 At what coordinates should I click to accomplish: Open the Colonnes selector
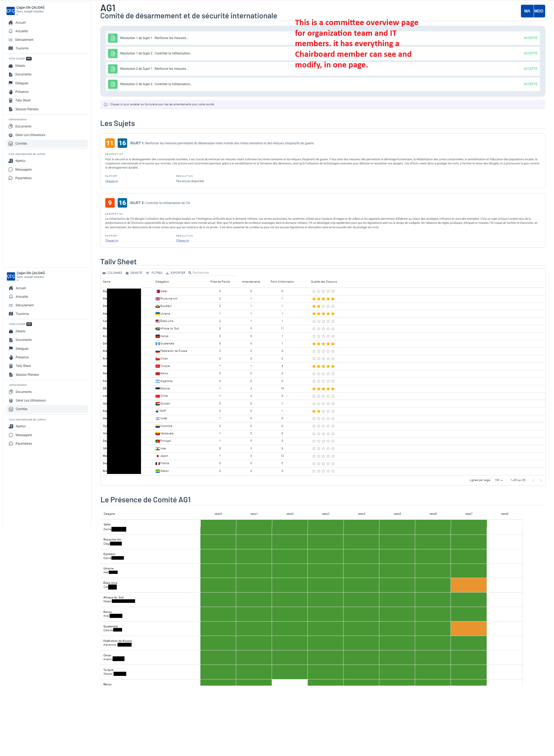[115, 273]
